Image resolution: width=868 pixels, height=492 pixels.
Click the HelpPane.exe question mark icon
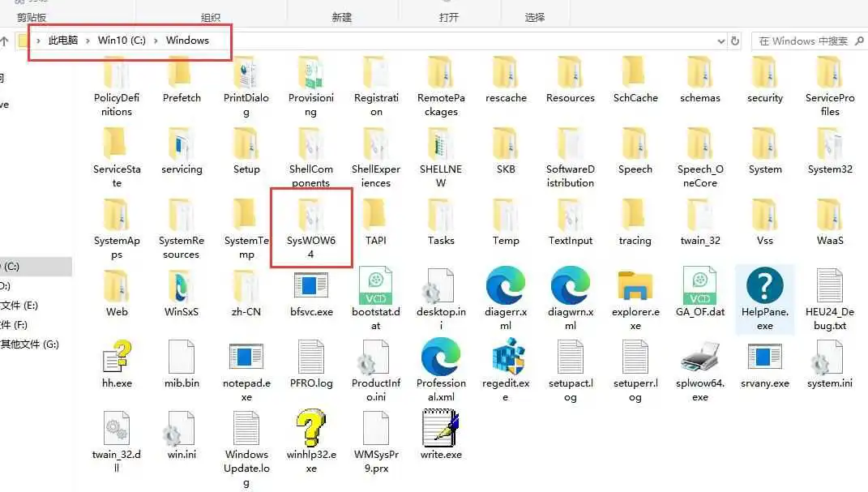tap(764, 285)
